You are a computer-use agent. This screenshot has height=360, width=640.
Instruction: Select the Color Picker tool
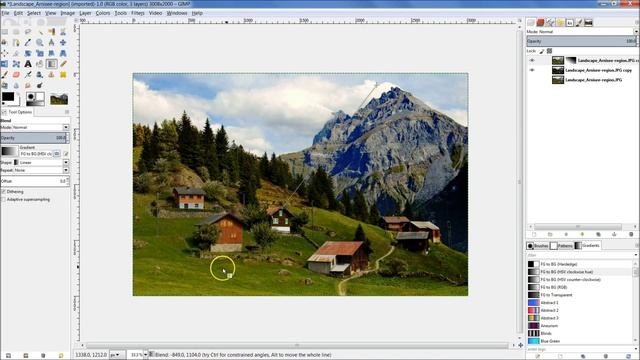pos(28,42)
